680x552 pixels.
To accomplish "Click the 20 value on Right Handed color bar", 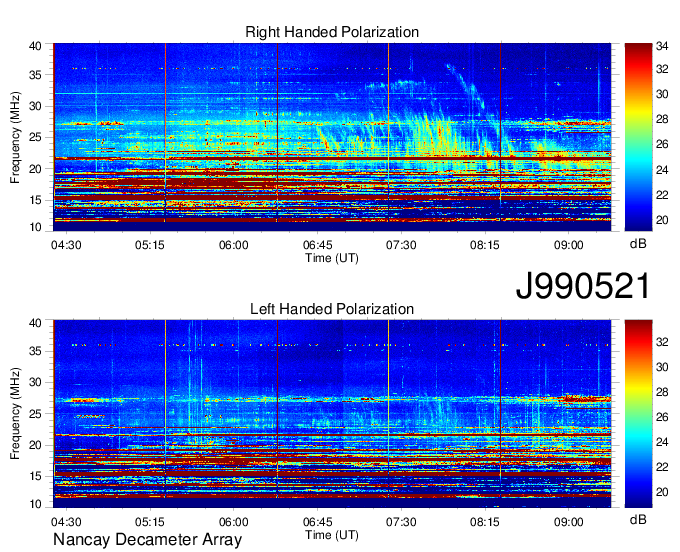I will pyautogui.click(x=662, y=220).
